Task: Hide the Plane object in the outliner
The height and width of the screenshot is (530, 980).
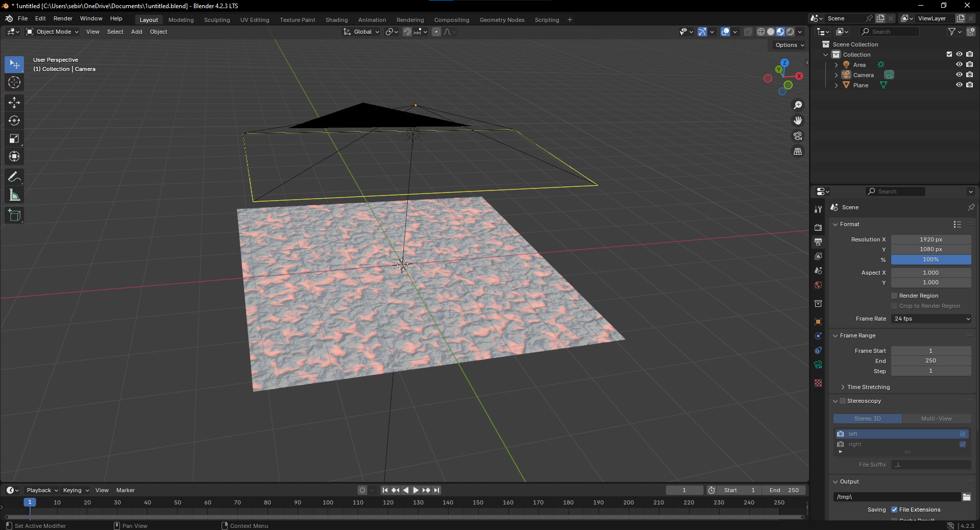Action: click(960, 85)
